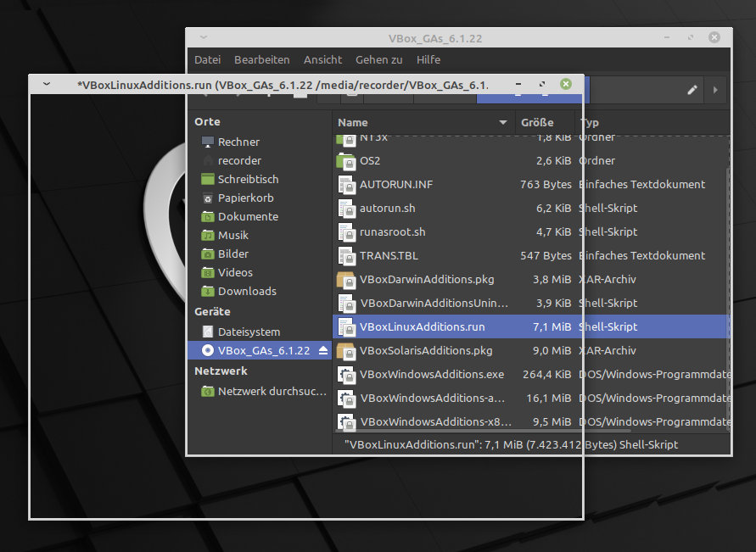Click the Musik folder icon

coord(207,235)
